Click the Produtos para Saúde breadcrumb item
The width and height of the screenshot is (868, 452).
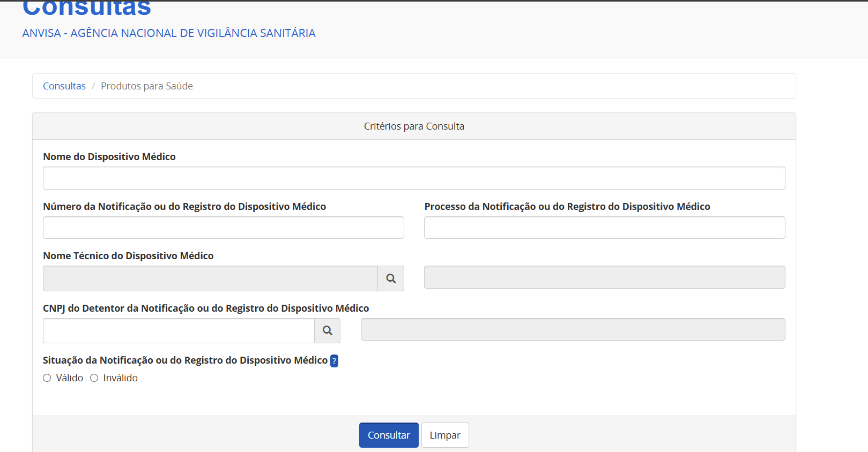coord(146,86)
